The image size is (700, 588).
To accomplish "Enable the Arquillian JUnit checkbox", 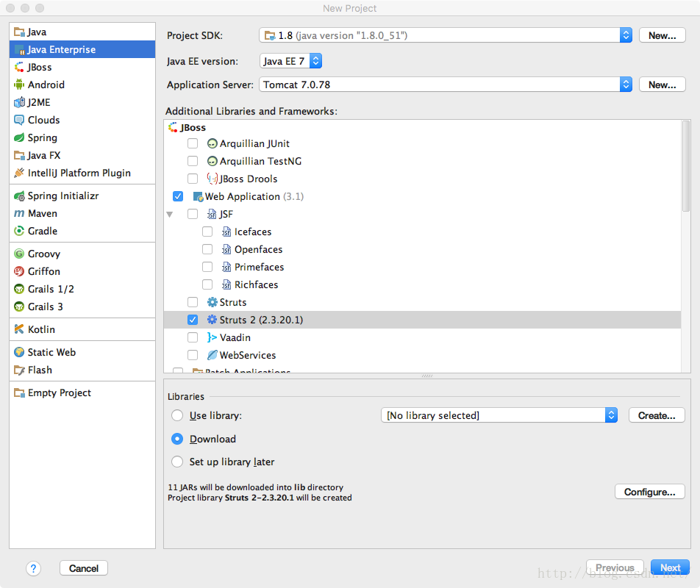I will click(193, 143).
